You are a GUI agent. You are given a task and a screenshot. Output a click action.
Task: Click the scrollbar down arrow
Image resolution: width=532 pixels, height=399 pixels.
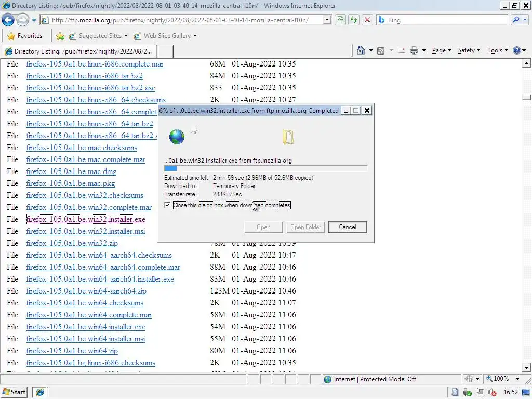526,367
